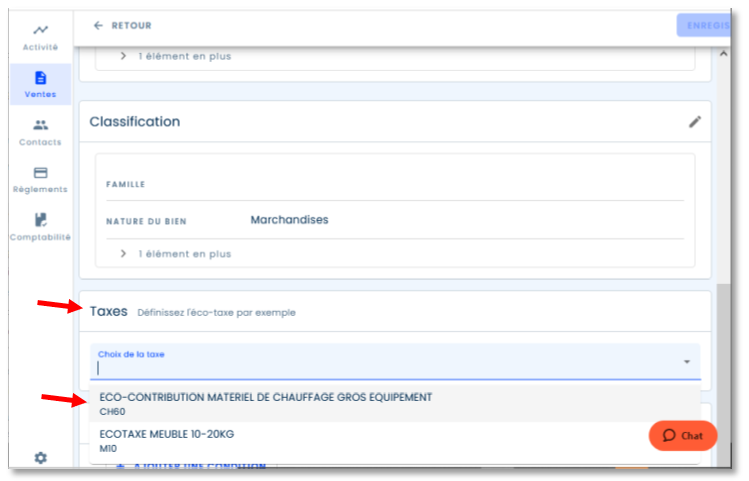Open the Règlements card icon
The image size is (749, 481).
41,172
